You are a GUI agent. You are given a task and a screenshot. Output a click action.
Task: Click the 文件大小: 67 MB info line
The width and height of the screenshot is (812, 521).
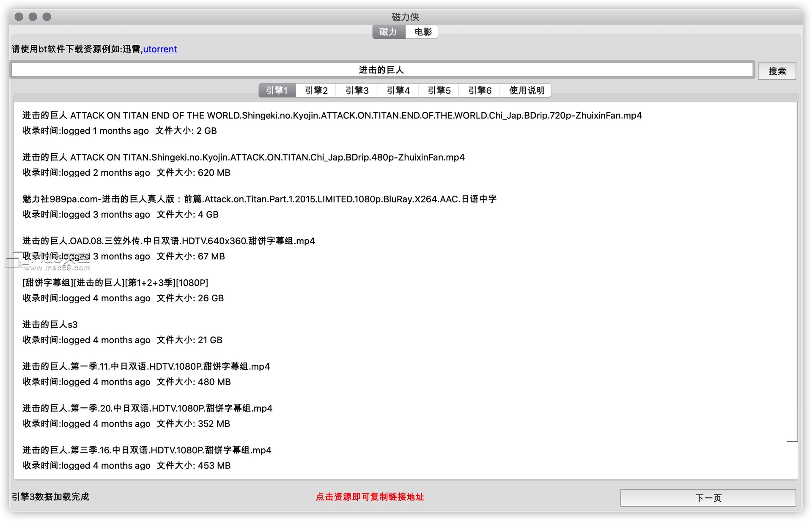pyautogui.click(x=123, y=256)
